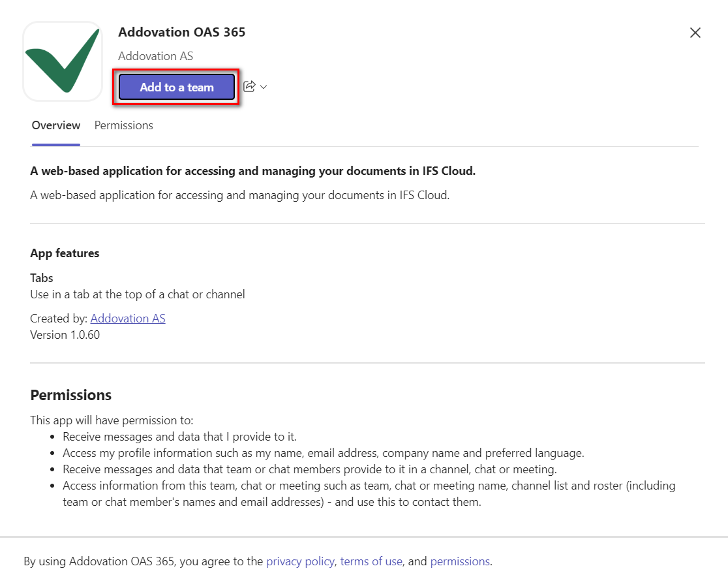The height and width of the screenshot is (579, 728).
Task: Close the app details dialog
Action: pos(695,33)
